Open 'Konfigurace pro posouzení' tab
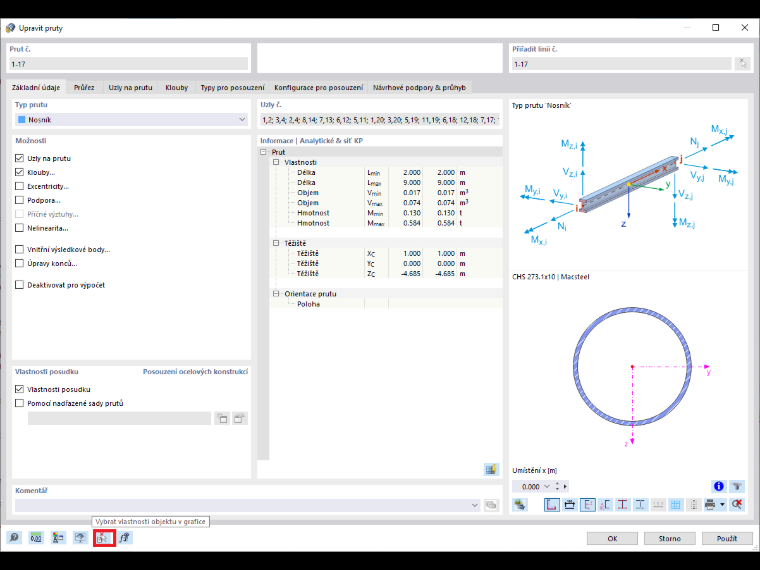The width and height of the screenshot is (760, 570). [318, 87]
